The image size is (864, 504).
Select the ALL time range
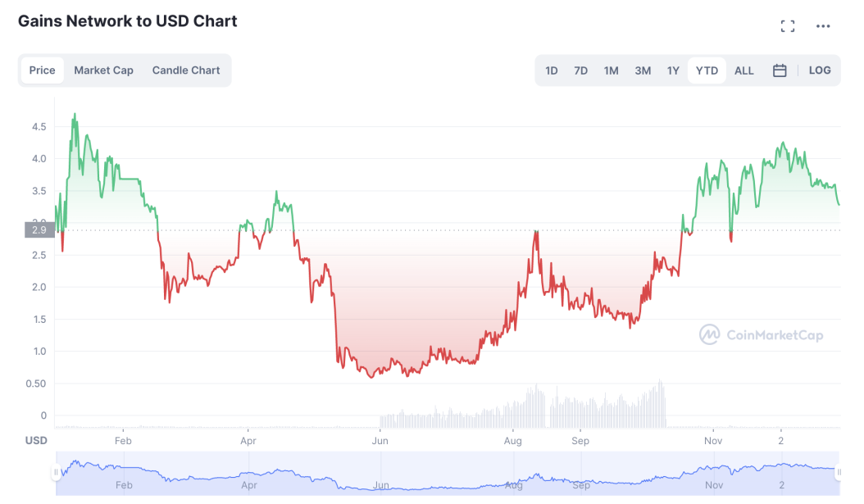743,70
